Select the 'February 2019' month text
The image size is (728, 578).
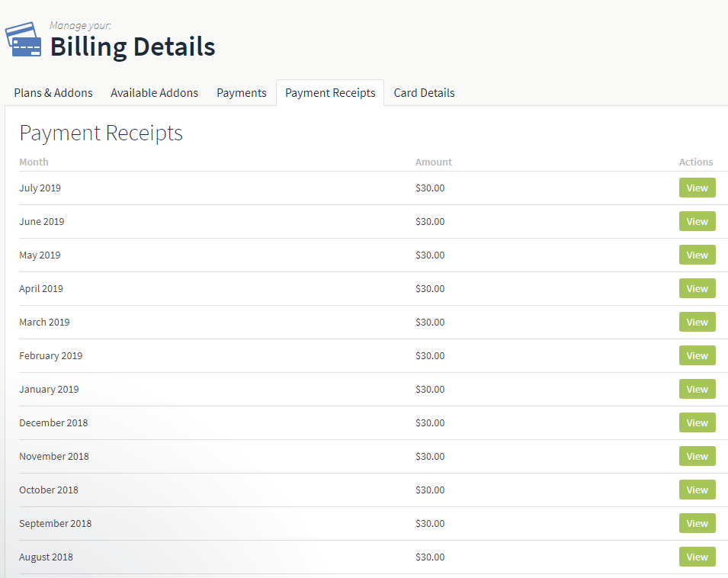50,356
